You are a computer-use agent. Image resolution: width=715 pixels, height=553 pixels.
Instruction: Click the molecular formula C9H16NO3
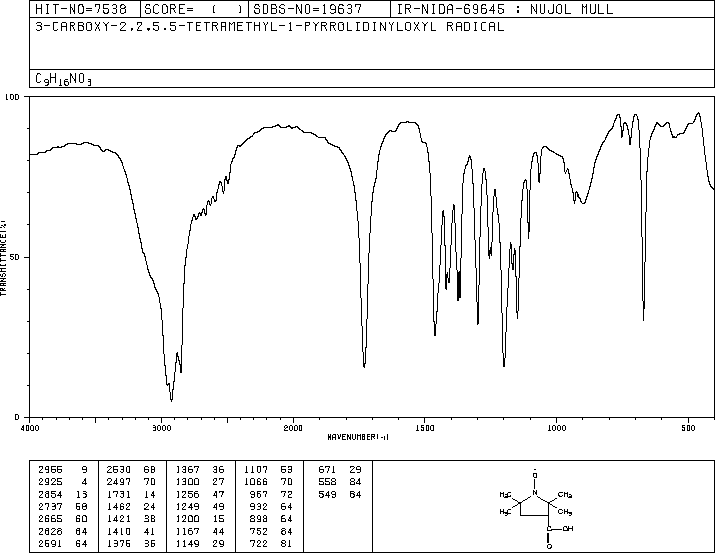[63, 79]
